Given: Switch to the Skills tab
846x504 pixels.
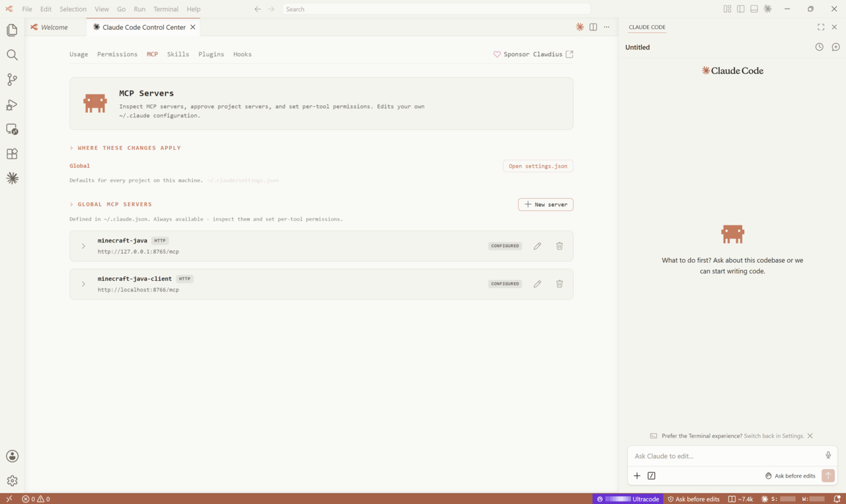Looking at the screenshot, I should point(178,54).
